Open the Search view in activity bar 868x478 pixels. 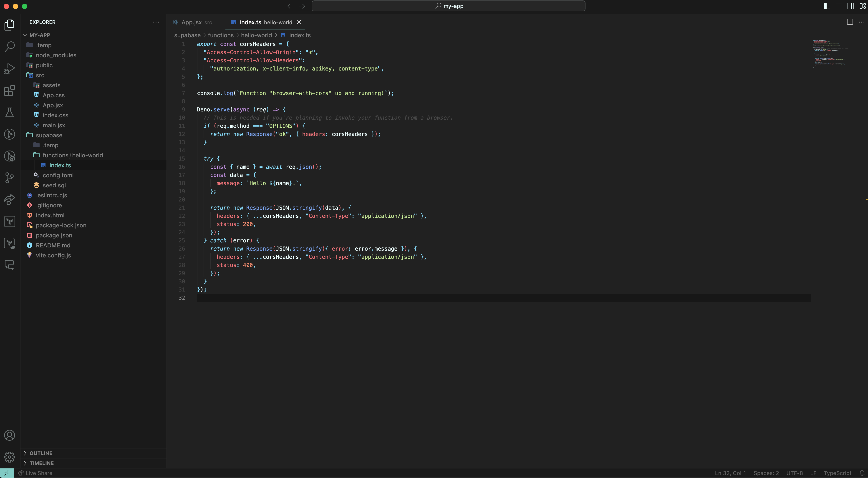point(9,46)
